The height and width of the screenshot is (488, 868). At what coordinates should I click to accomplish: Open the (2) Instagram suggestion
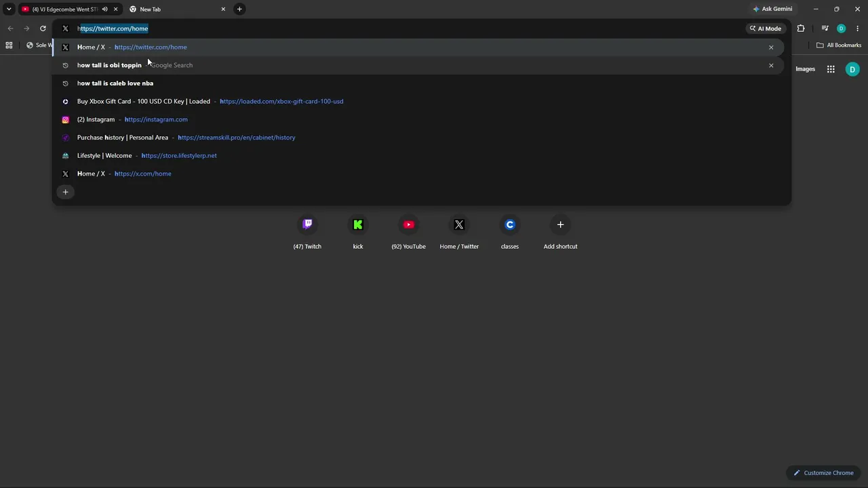point(418,119)
